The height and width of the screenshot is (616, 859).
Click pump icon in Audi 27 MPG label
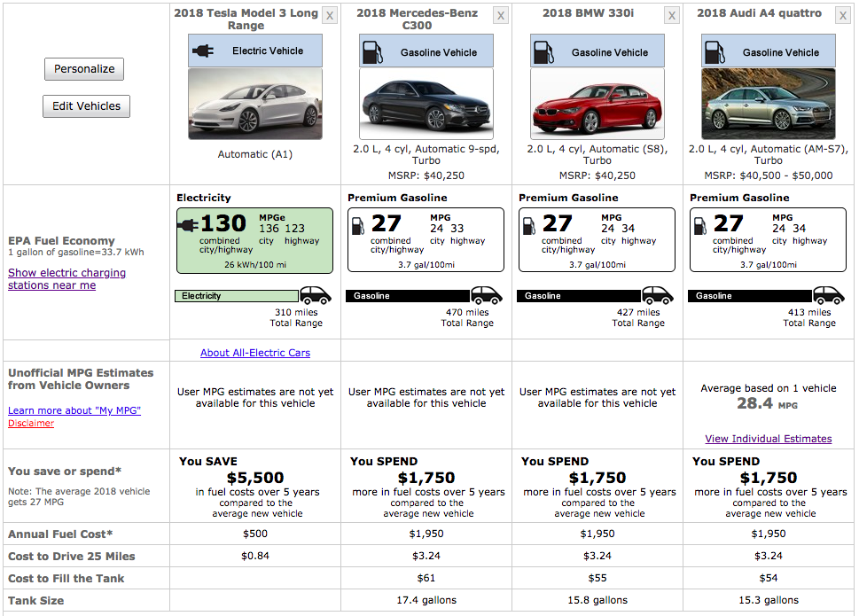699,226
